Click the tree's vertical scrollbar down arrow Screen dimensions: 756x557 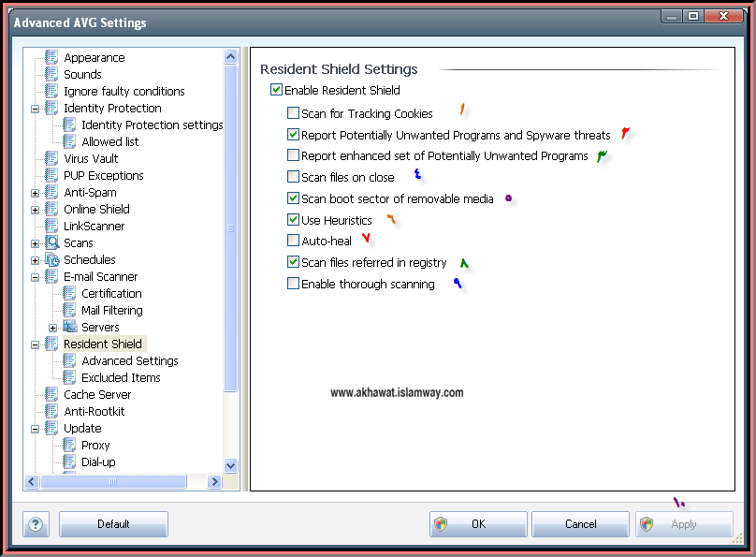click(x=231, y=466)
